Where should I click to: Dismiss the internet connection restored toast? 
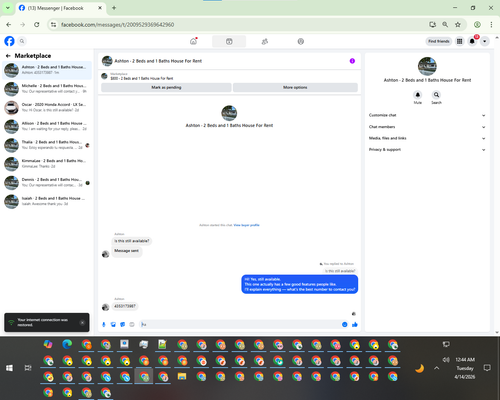(x=82, y=323)
